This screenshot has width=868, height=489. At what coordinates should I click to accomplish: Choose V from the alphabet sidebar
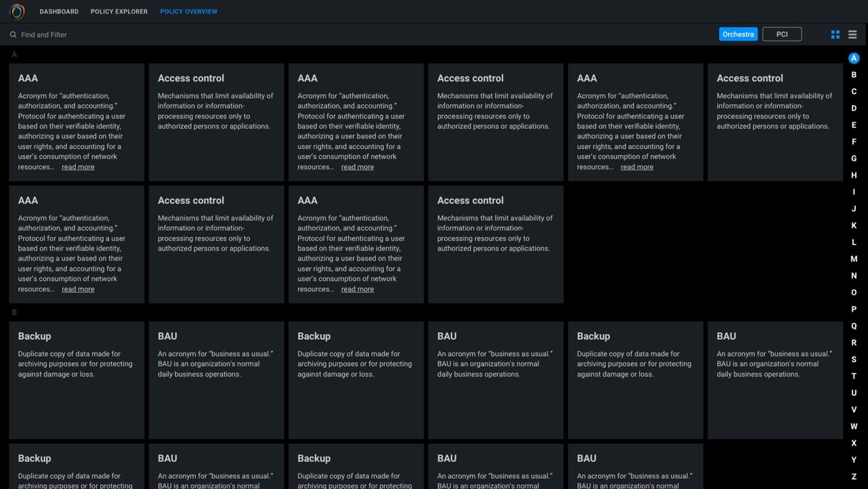tap(854, 409)
